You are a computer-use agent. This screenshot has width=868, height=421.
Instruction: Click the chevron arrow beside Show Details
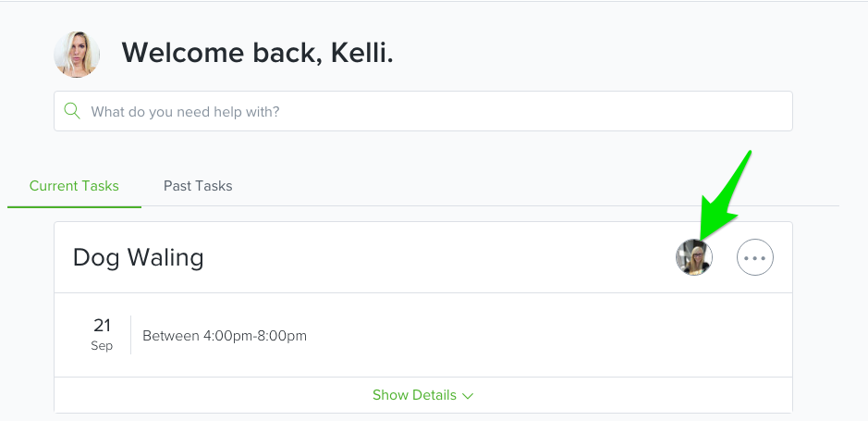click(468, 395)
